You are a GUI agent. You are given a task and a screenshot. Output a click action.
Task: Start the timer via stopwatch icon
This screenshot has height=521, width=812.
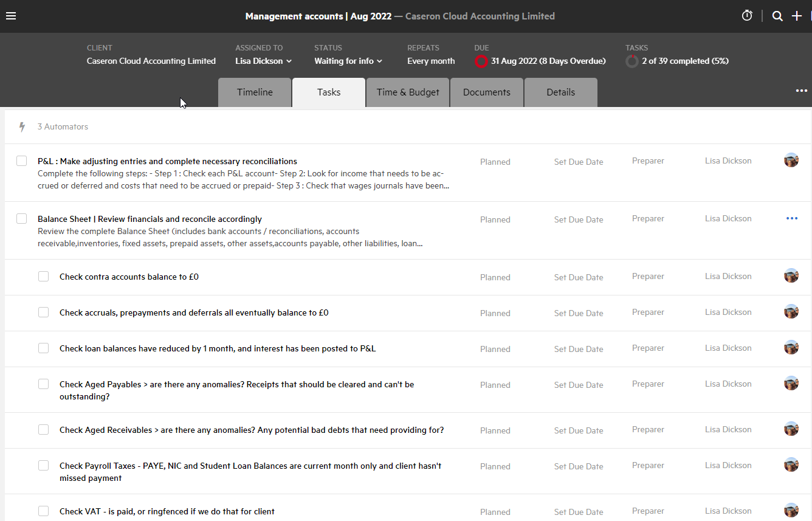point(747,16)
